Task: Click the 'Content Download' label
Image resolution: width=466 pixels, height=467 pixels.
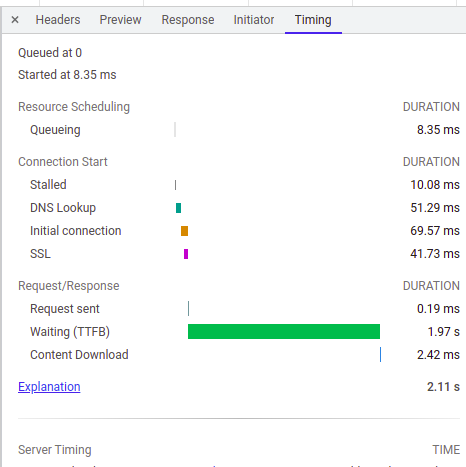Action: [79, 355]
